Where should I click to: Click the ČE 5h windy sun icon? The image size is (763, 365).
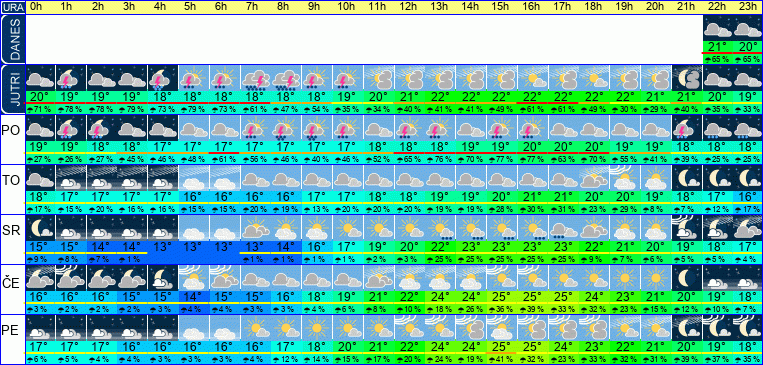[x=194, y=278]
